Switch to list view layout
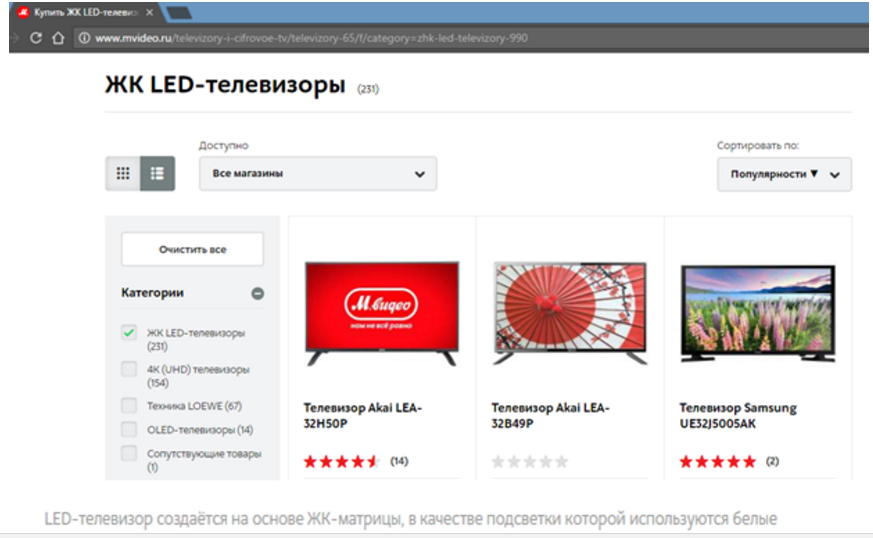The width and height of the screenshot is (873, 538). 158,173
